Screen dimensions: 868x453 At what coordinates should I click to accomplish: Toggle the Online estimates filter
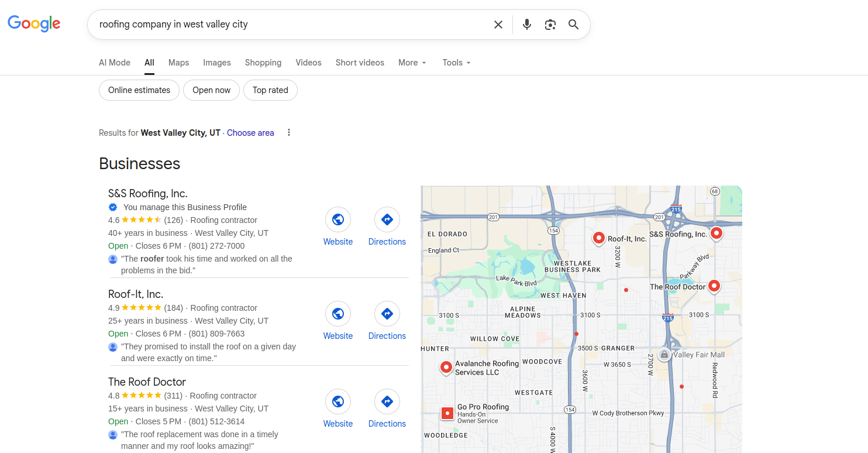point(139,90)
